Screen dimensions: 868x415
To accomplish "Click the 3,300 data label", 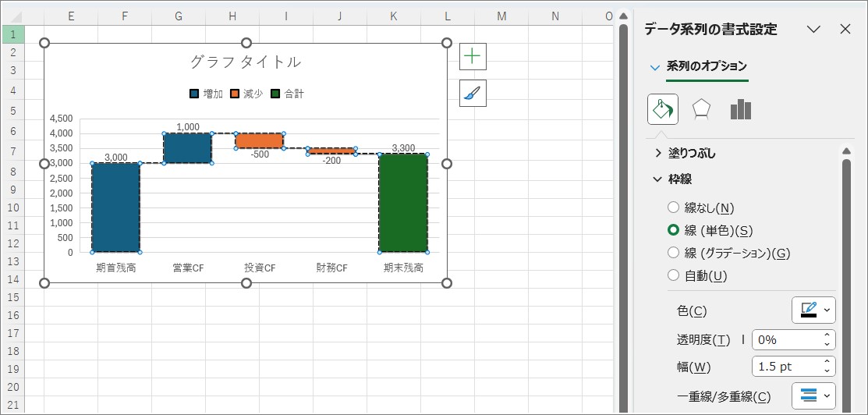I will pos(403,148).
